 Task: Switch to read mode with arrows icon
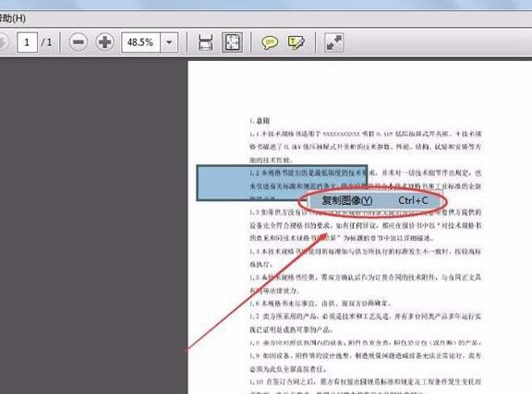pyautogui.click(x=334, y=42)
